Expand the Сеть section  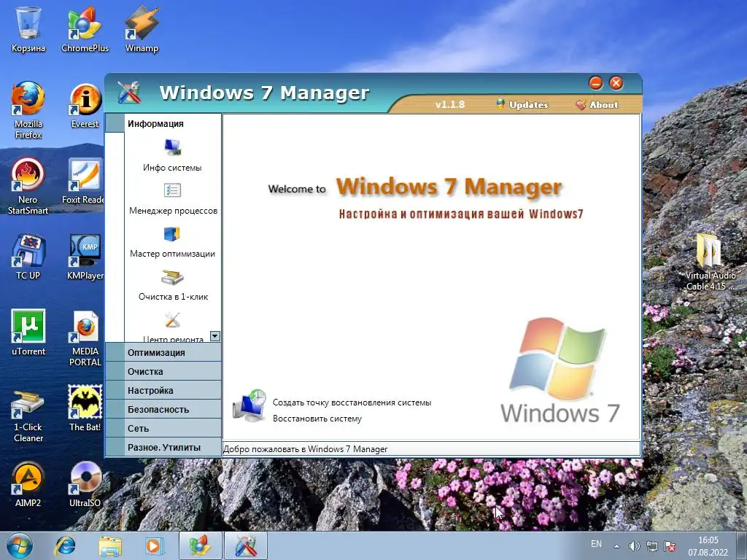coord(163,429)
